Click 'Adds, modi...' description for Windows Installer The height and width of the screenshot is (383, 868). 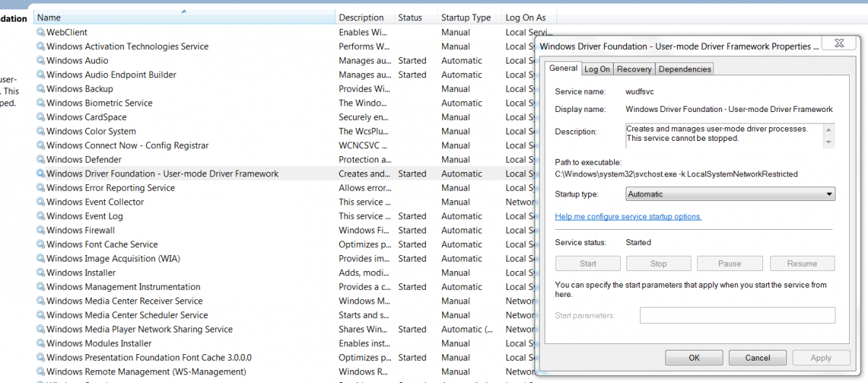point(365,272)
